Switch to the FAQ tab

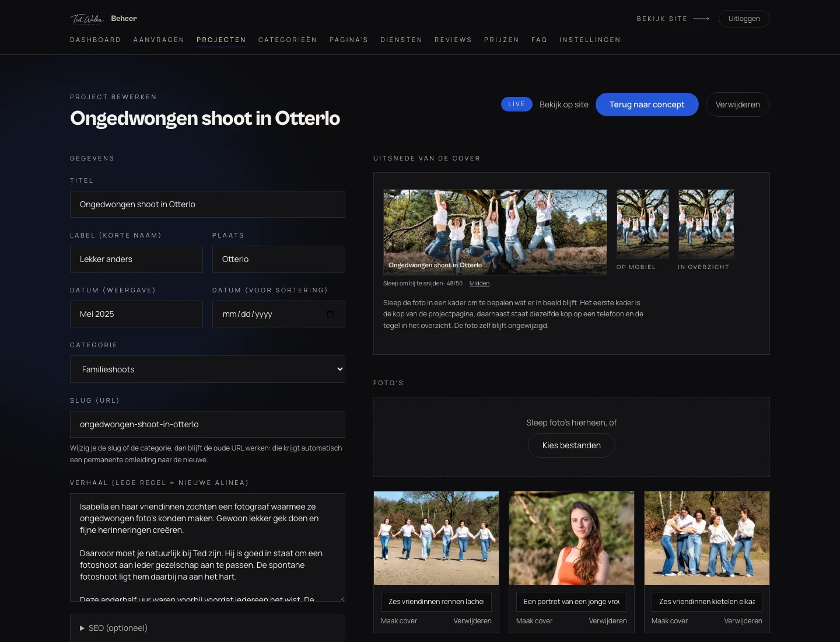540,40
